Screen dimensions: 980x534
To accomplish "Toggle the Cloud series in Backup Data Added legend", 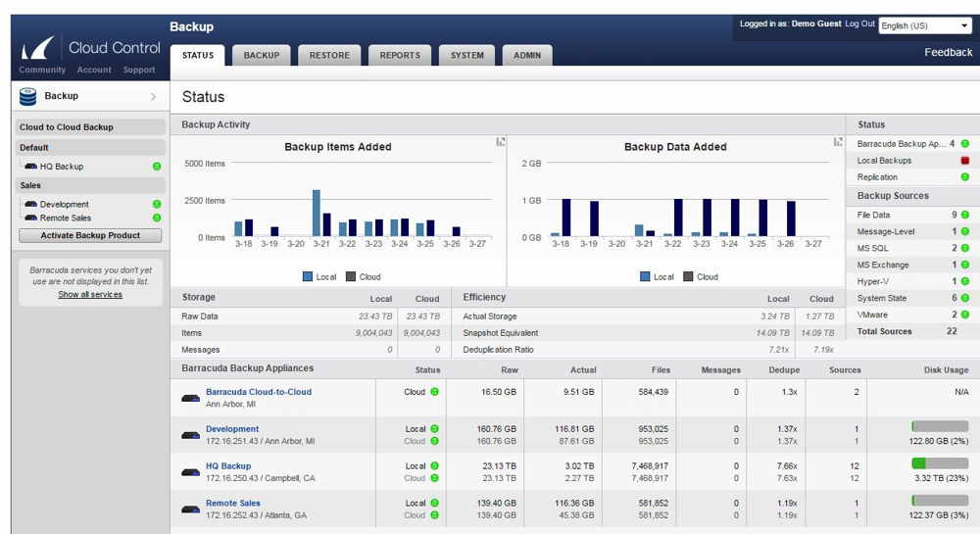I will coord(701,276).
